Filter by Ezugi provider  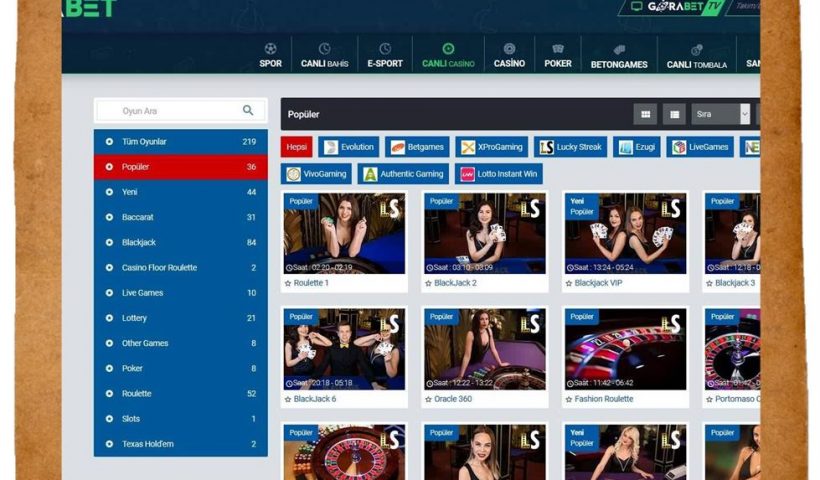[x=637, y=147]
